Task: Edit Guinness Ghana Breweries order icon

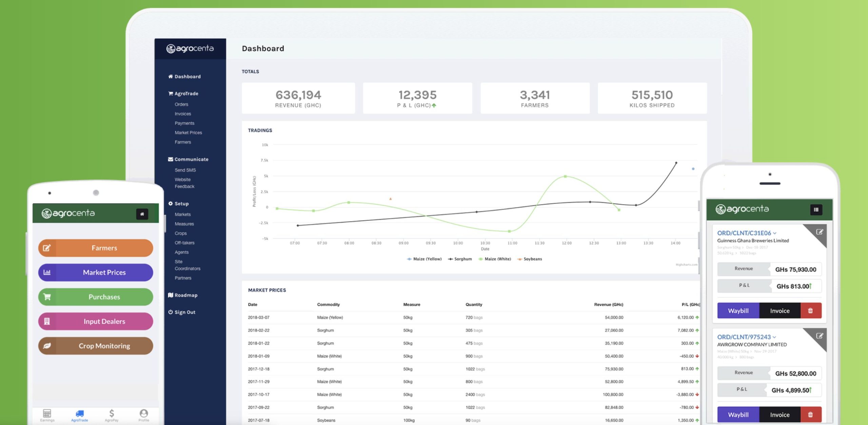Action: (820, 232)
